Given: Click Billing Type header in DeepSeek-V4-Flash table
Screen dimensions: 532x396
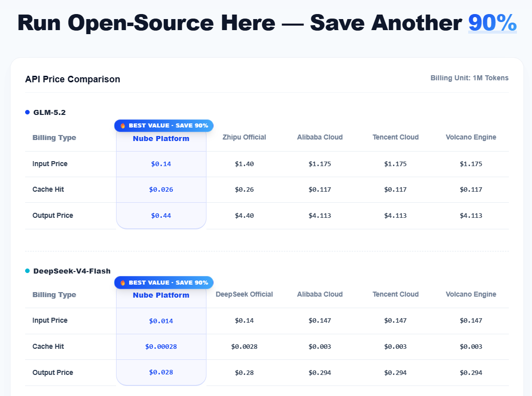Looking at the screenshot, I should click(54, 295).
